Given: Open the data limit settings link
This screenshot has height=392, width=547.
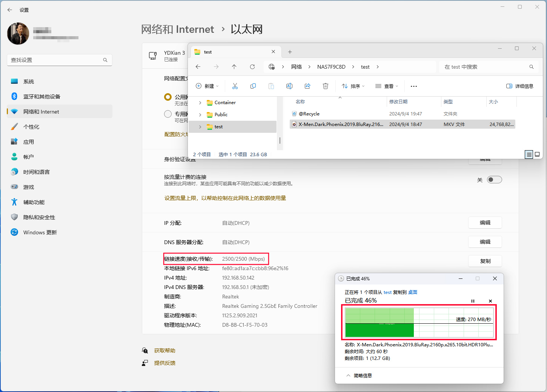Looking at the screenshot, I should click(225, 198).
